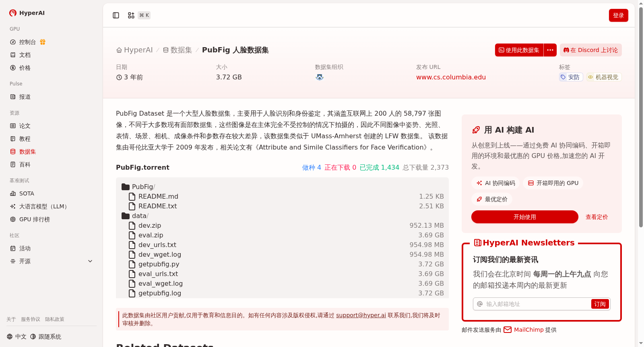This screenshot has width=644, height=347.
Task: Click the rocket icon beside 用 AI 构建 AI
Action: pos(476,130)
